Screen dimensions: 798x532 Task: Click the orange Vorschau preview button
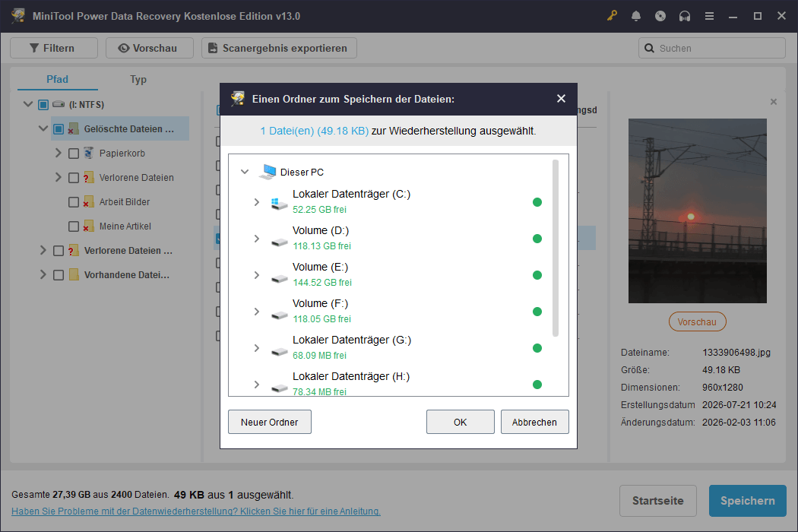click(697, 321)
